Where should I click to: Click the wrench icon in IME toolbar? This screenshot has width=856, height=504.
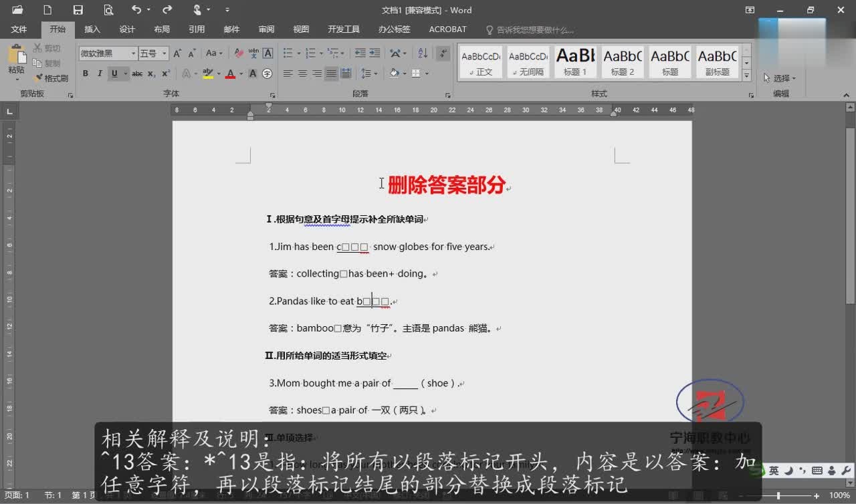[846, 471]
